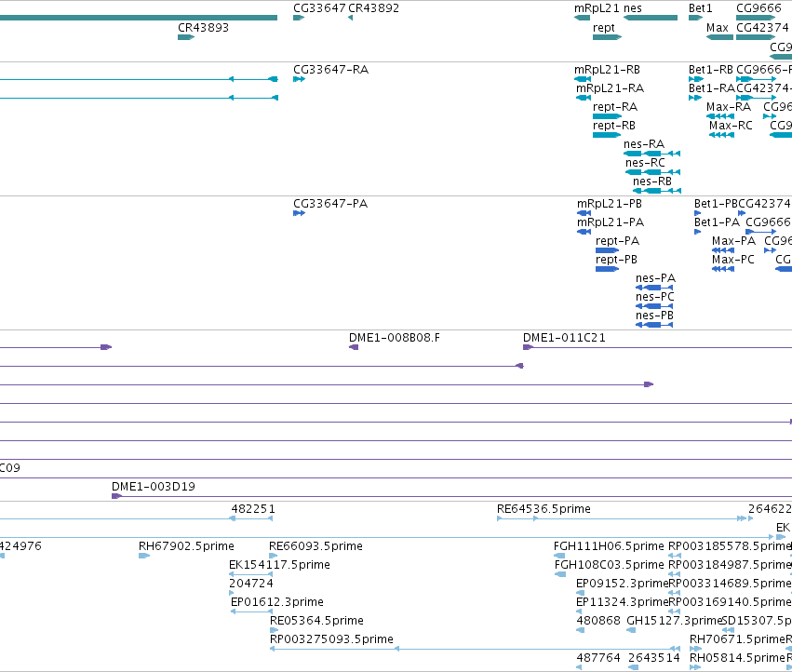Image resolution: width=792 pixels, height=672 pixels.
Task: Click the 204724 EST feature
Action: 232,593
